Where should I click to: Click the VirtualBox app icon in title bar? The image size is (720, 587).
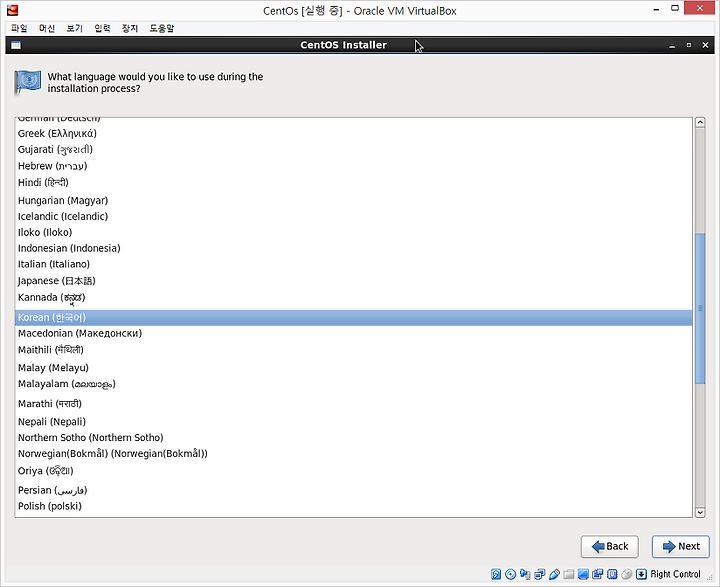tap(12, 10)
